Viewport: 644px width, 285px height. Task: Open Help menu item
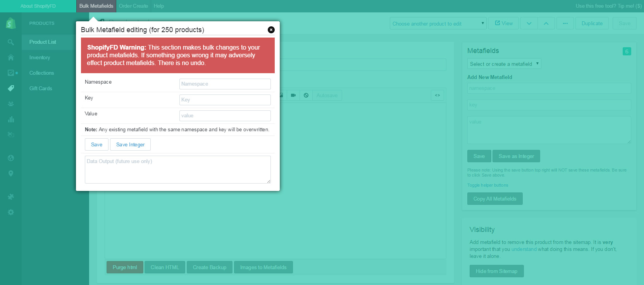[159, 6]
